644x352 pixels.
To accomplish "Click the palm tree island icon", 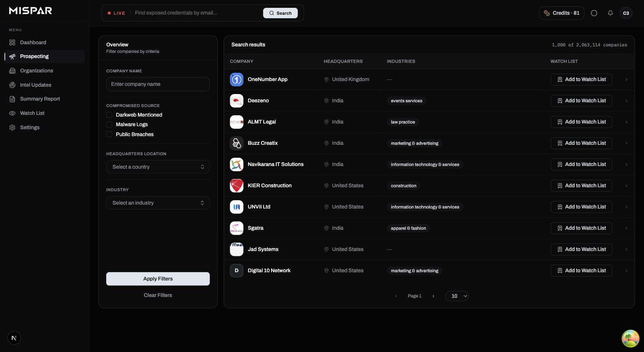I will (631, 339).
